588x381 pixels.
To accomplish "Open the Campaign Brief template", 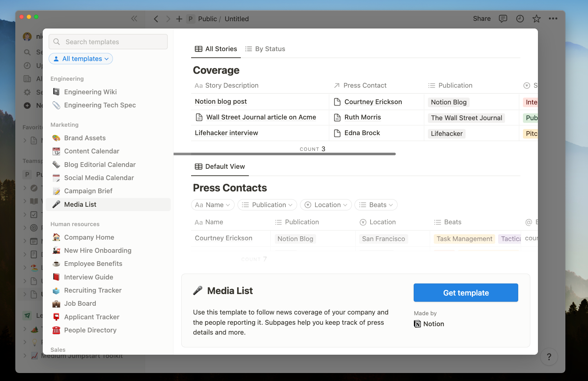I will coord(108,191).
